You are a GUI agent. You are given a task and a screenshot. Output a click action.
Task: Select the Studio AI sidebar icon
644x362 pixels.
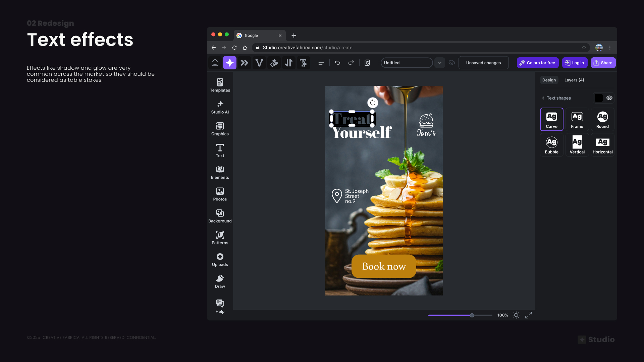click(x=220, y=107)
